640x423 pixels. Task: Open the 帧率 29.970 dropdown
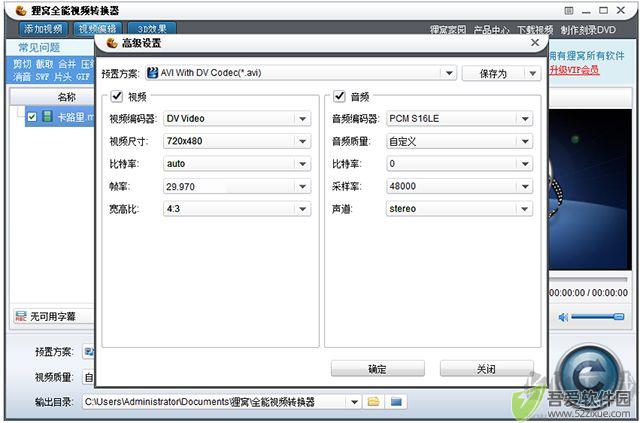(x=302, y=187)
